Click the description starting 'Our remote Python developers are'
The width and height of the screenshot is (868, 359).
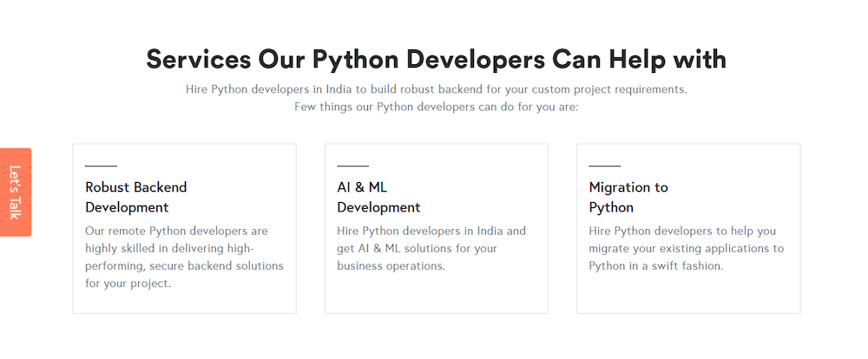pyautogui.click(x=184, y=258)
